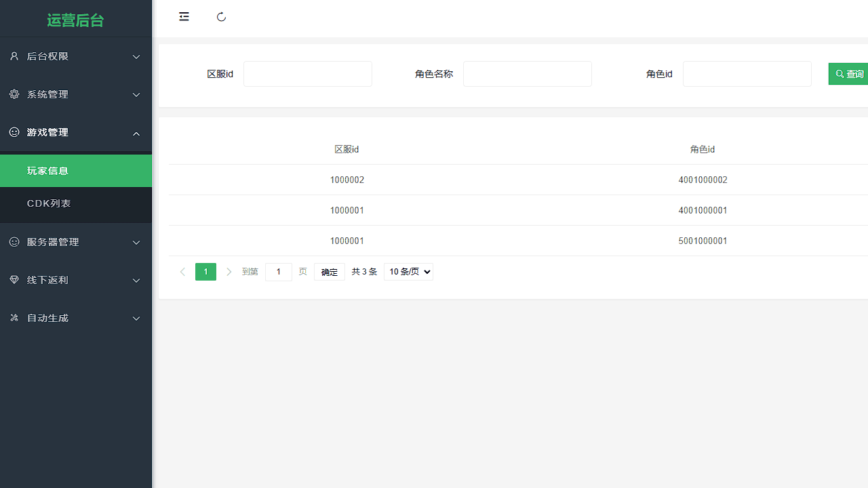Click the previous page arrow in pagination

click(182, 271)
